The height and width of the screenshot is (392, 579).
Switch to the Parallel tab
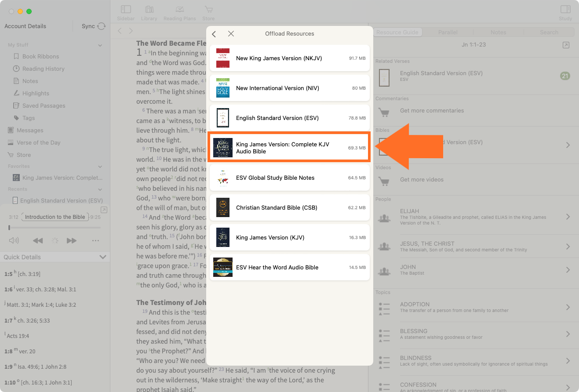pyautogui.click(x=448, y=32)
